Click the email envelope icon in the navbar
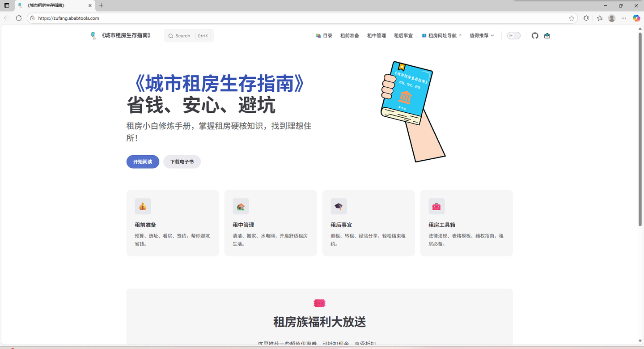The width and height of the screenshot is (644, 349). pyautogui.click(x=547, y=36)
